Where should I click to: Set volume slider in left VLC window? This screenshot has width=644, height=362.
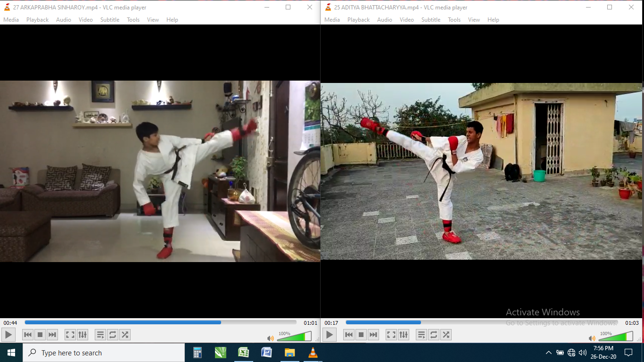click(295, 336)
